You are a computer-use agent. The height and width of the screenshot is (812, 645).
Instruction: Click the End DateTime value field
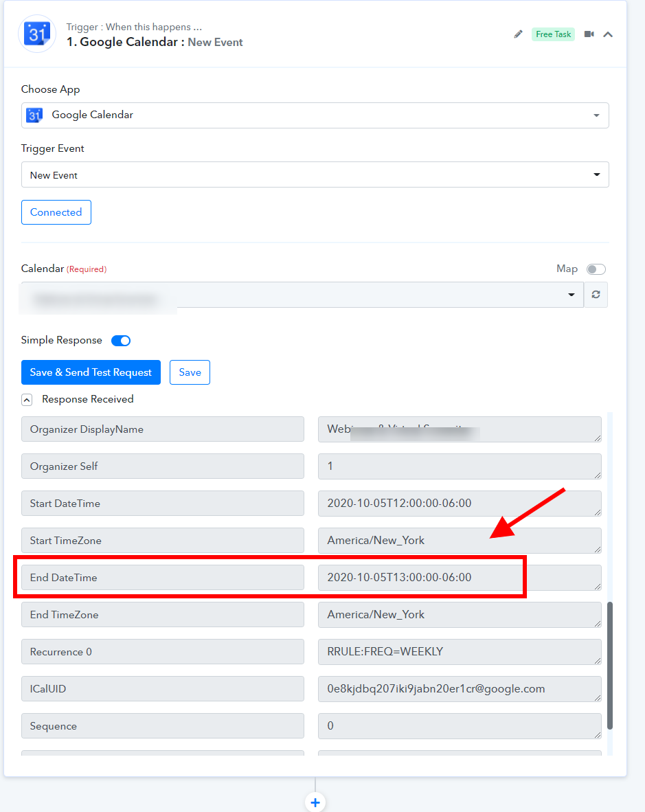(x=459, y=578)
